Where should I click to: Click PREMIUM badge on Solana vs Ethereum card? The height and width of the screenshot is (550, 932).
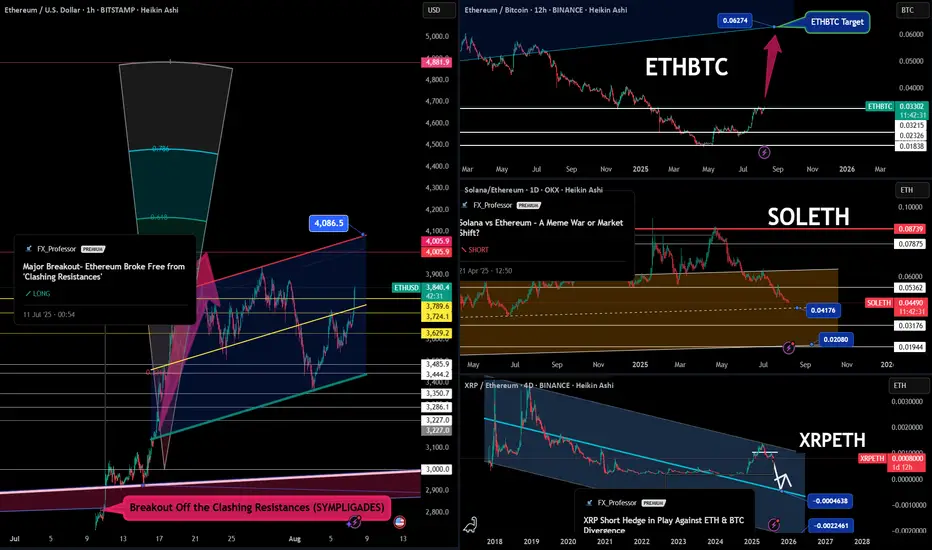(x=528, y=205)
